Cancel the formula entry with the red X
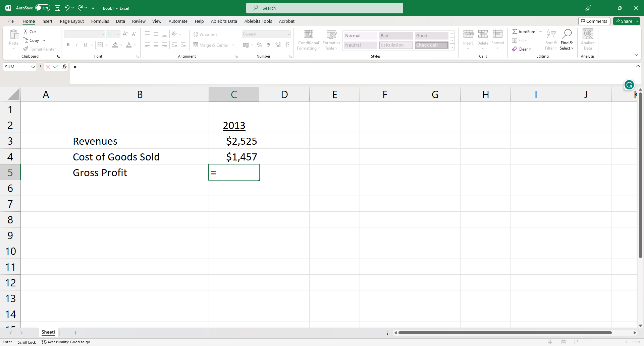The image size is (644, 346). click(48, 67)
